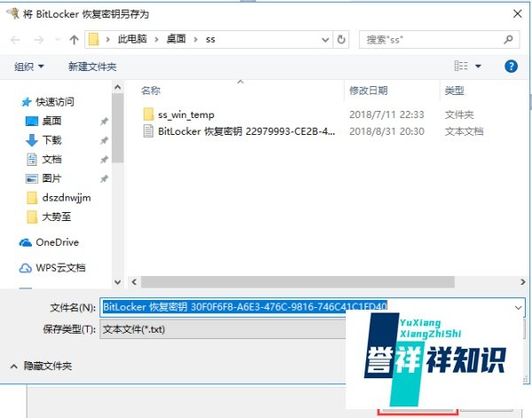The height and width of the screenshot is (418, 532).
Task: Select the ss_win_temp folder
Action: (x=186, y=114)
